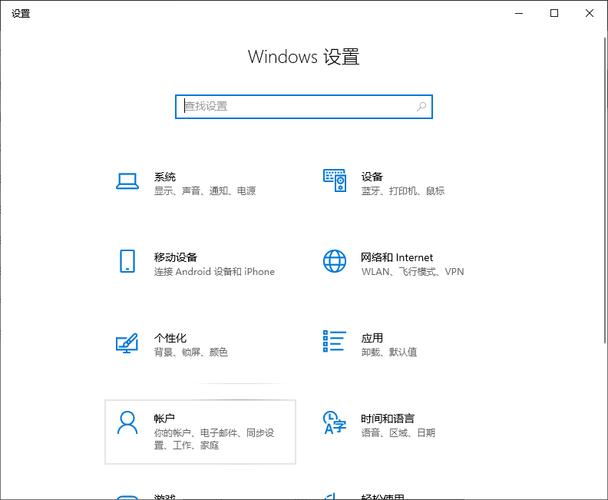The width and height of the screenshot is (608, 500).
Task: Open the 个性化 settings title
Action: [170, 338]
